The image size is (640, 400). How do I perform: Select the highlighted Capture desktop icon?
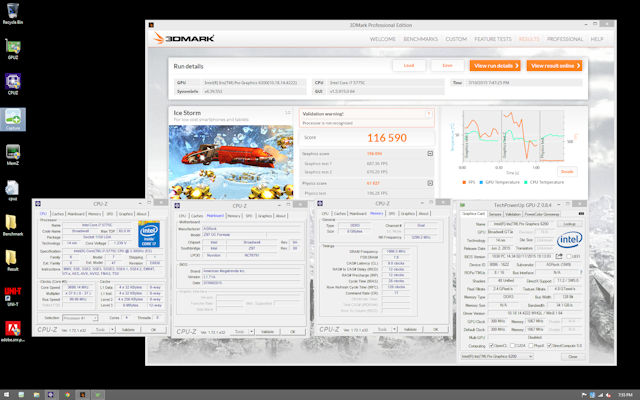13,119
